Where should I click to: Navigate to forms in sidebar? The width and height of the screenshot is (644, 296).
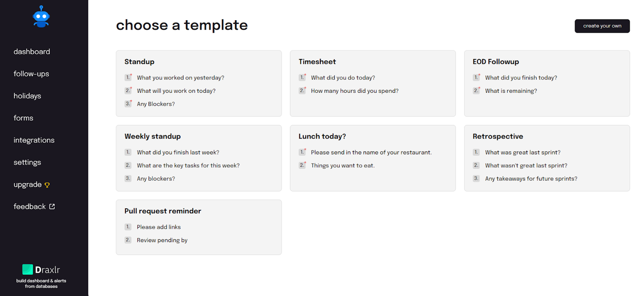(x=23, y=118)
